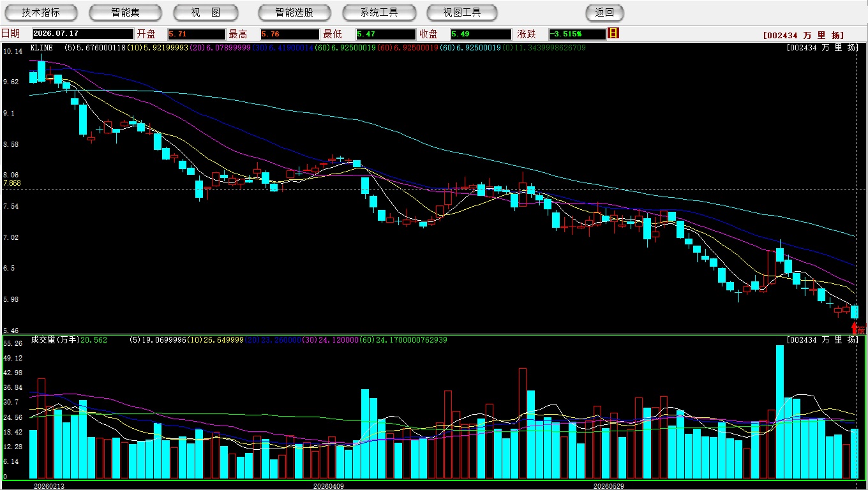868x490 pixels.
Task: Click the yellow 7.868 price level label
Action: [12, 183]
